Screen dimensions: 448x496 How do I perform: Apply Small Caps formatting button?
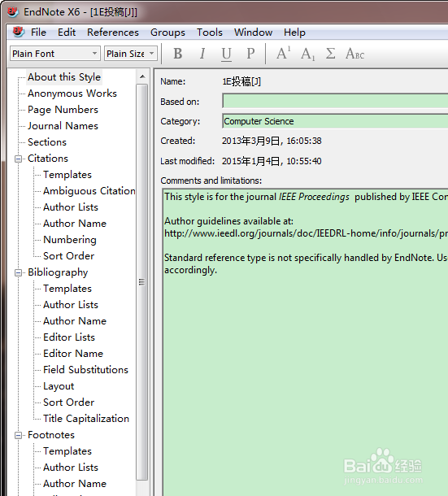pyautogui.click(x=354, y=54)
